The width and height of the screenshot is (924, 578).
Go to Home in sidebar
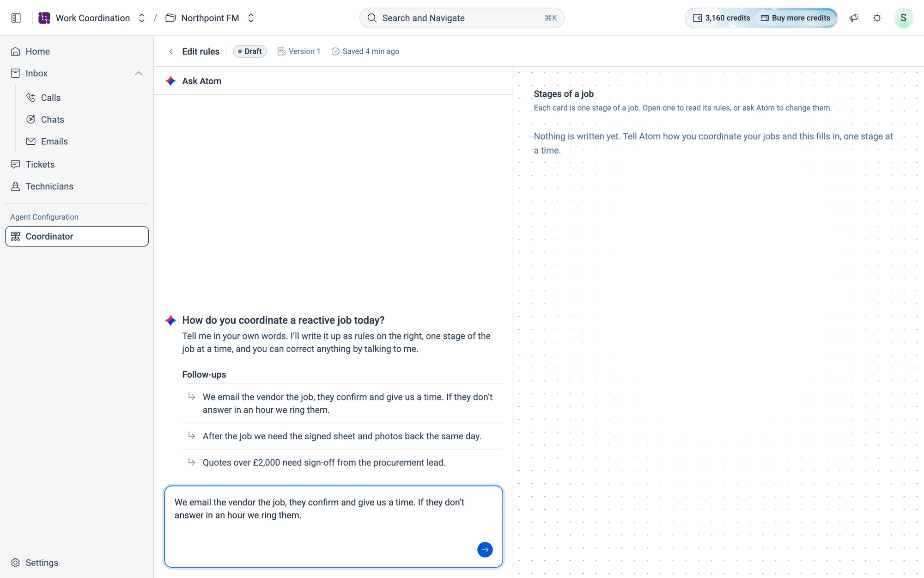click(77, 51)
